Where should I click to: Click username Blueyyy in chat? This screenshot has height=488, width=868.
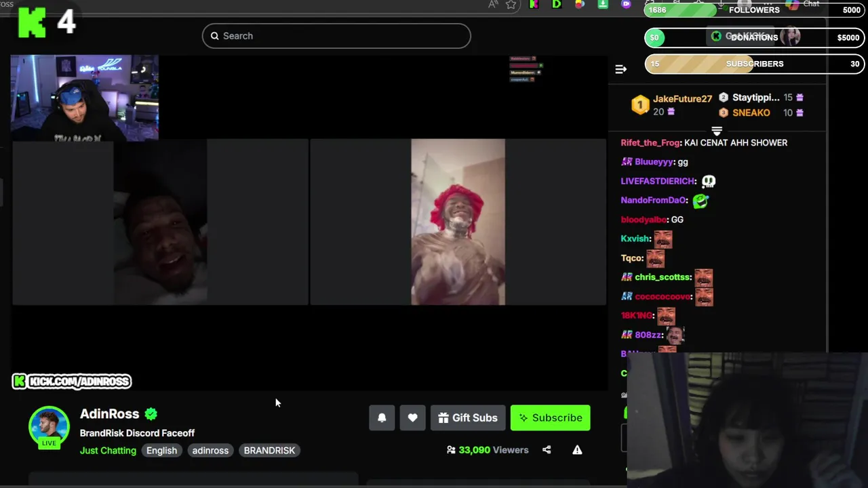coord(654,162)
